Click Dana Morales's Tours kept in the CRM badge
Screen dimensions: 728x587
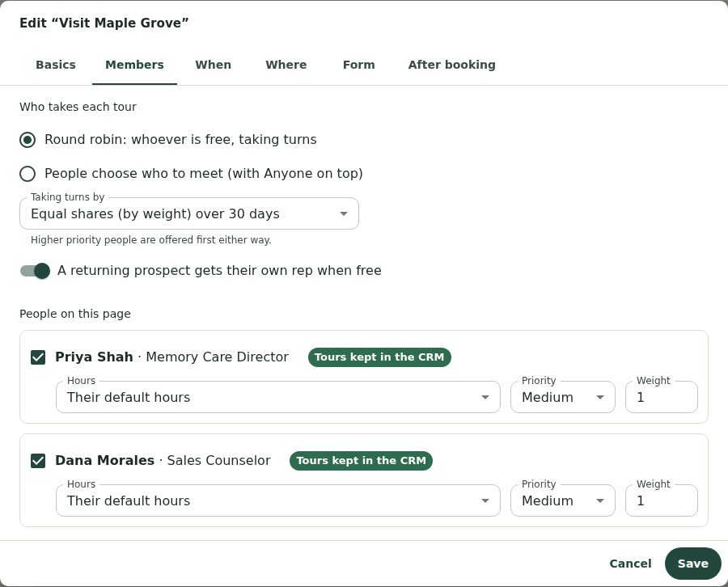(x=361, y=461)
